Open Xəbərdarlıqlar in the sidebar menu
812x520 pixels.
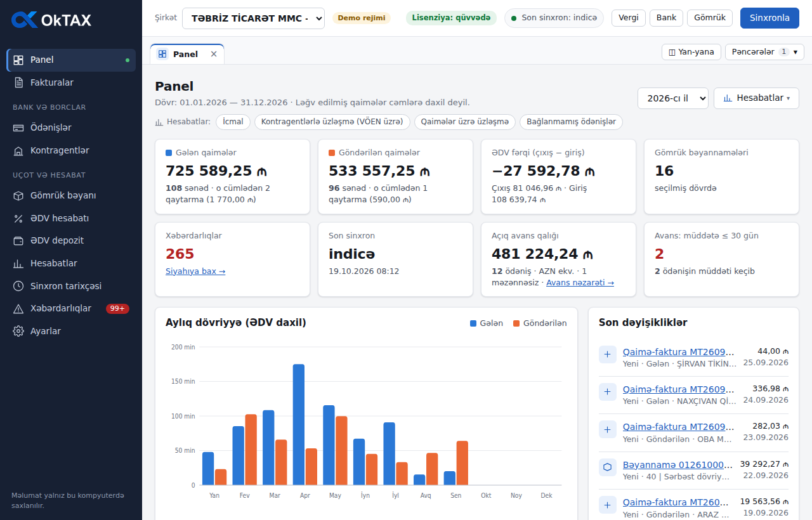(71, 308)
